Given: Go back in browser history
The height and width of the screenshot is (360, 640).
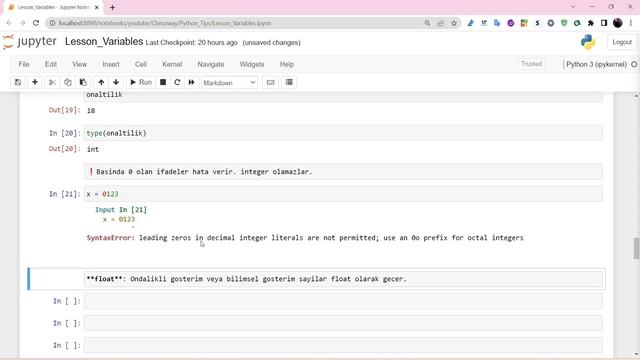Looking at the screenshot, I should point(9,23).
